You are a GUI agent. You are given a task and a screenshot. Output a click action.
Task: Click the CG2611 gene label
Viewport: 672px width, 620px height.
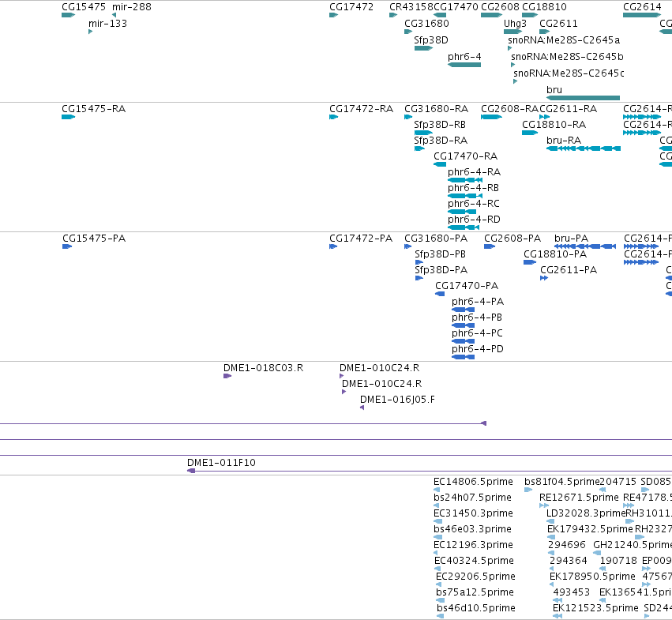click(558, 24)
